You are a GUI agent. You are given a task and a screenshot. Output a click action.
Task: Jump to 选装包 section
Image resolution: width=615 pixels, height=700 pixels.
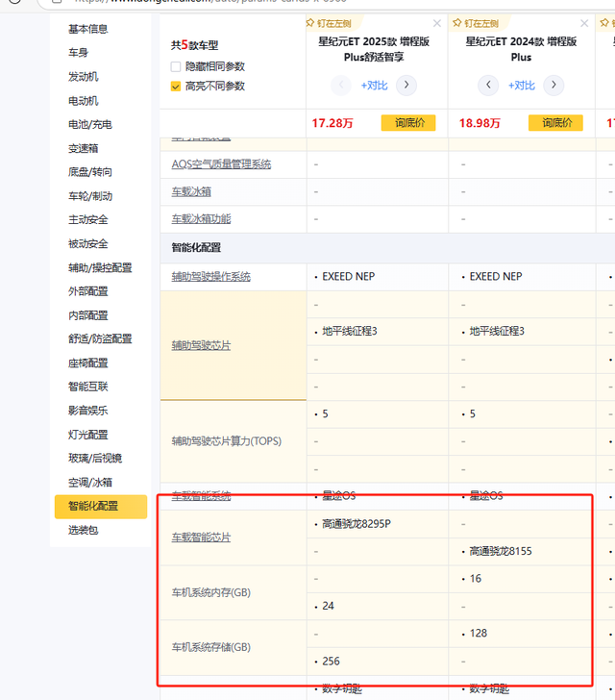pos(83,531)
